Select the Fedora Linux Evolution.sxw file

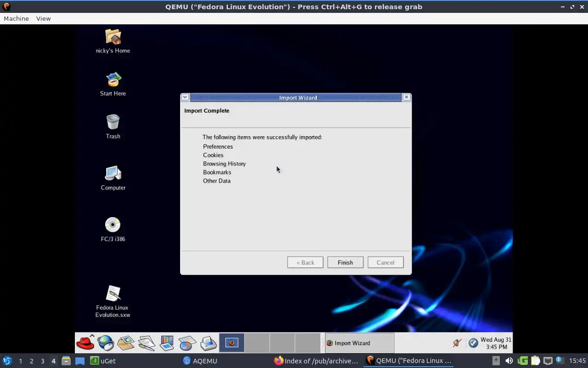click(x=113, y=302)
